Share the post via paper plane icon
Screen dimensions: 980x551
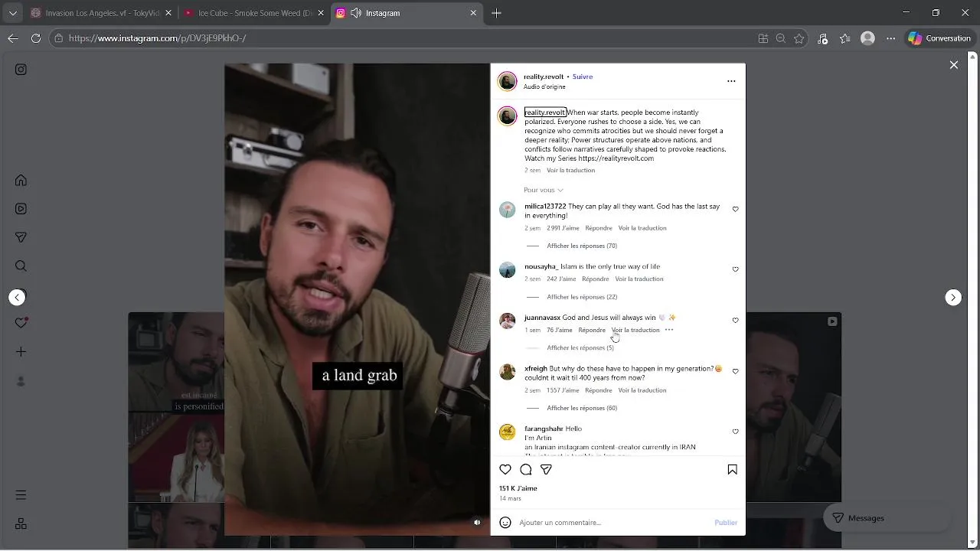click(x=547, y=469)
